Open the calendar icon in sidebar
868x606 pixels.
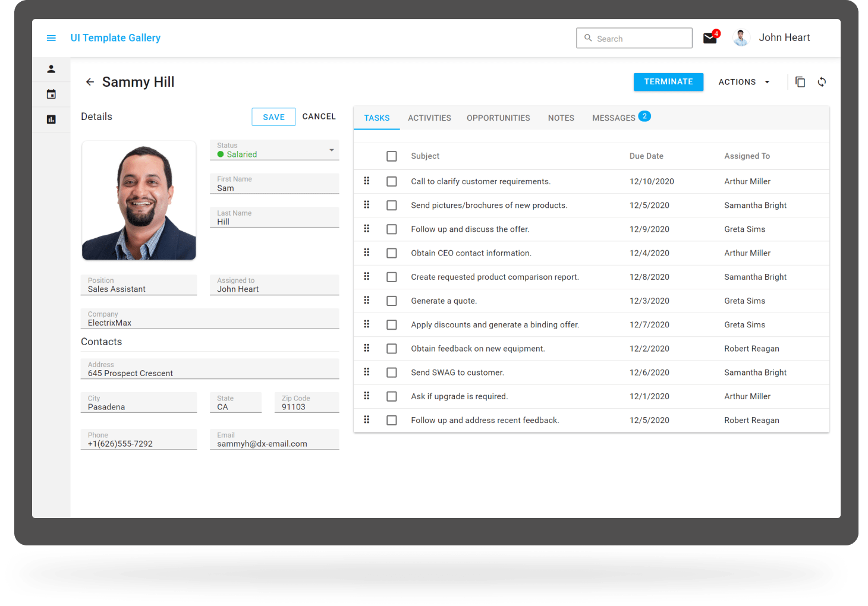[51, 94]
